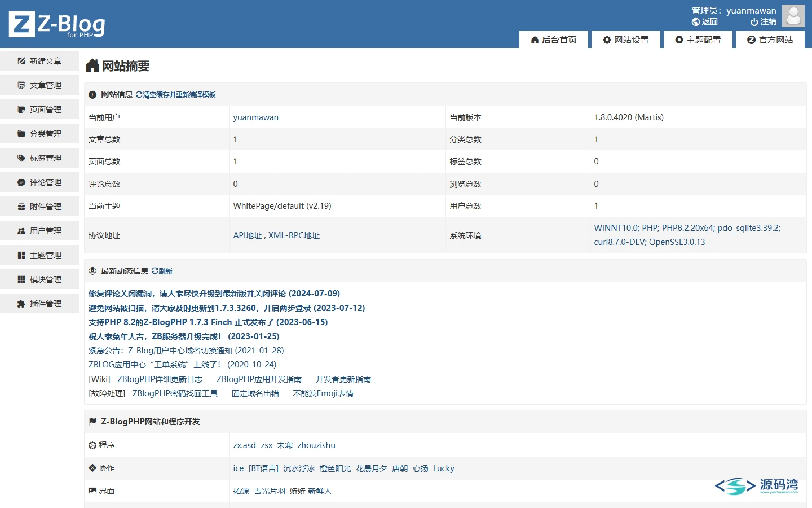
Task: Click the 固定域名出错 link
Action: 255,393
